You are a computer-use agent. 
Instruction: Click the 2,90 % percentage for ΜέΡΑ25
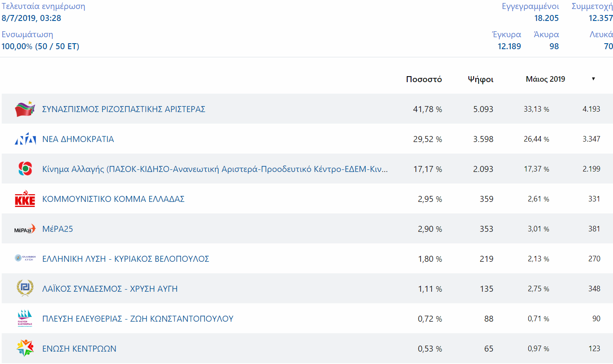coord(430,229)
